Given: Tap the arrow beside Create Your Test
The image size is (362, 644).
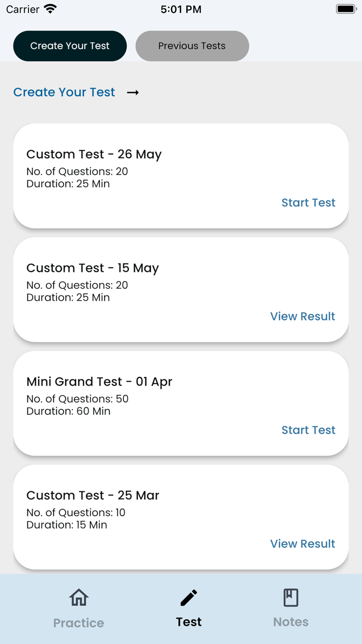Looking at the screenshot, I should click(x=133, y=93).
